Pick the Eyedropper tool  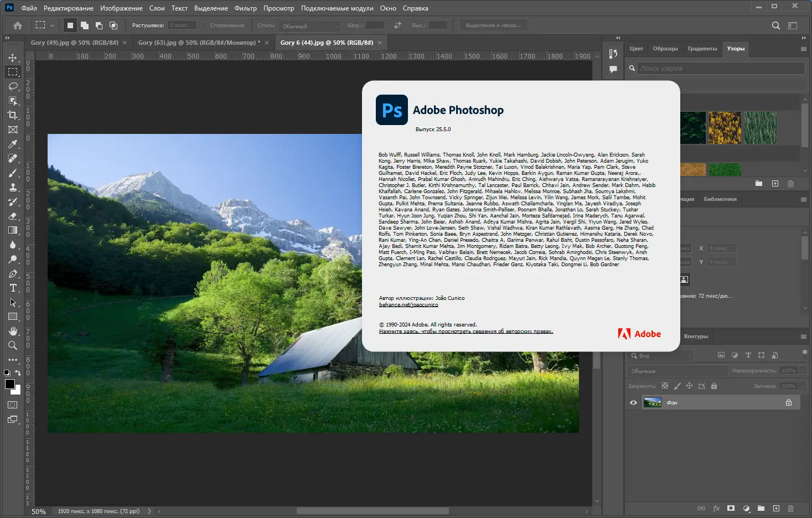(13, 144)
